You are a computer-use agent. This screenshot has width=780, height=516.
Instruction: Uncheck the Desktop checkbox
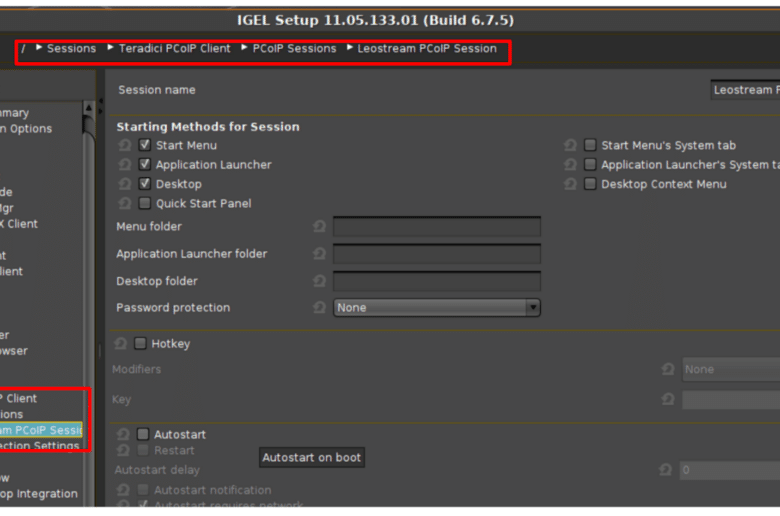[145, 184]
